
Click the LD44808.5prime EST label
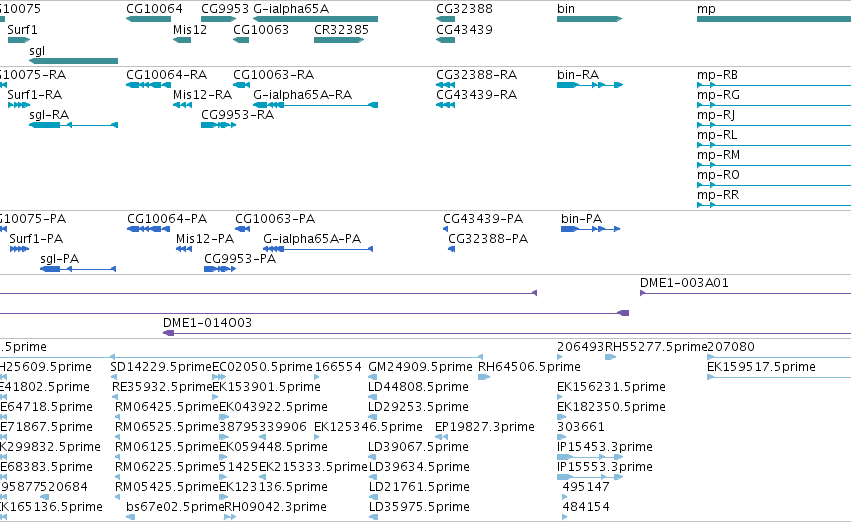[x=418, y=387]
